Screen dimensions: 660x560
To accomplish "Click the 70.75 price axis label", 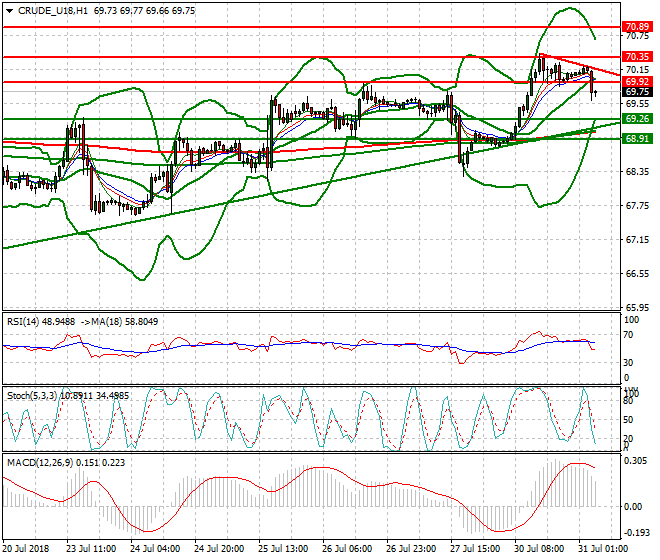I will (x=637, y=35).
